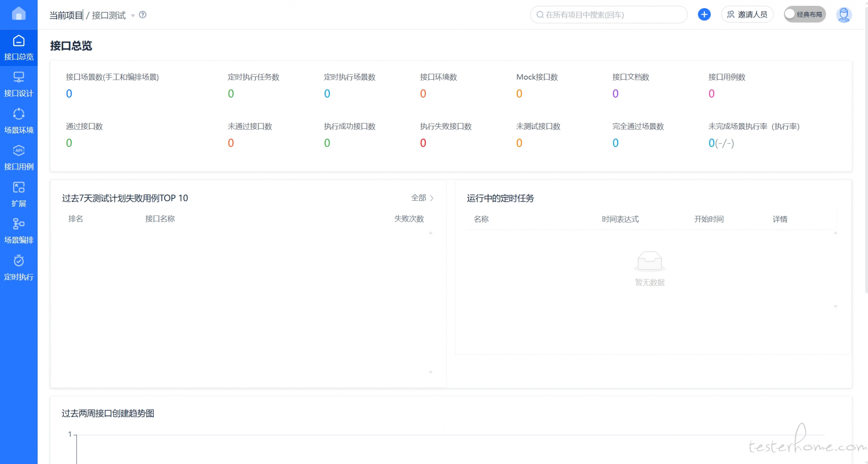Open the 接口用例 sidebar item
The image size is (868, 464).
[x=19, y=158]
